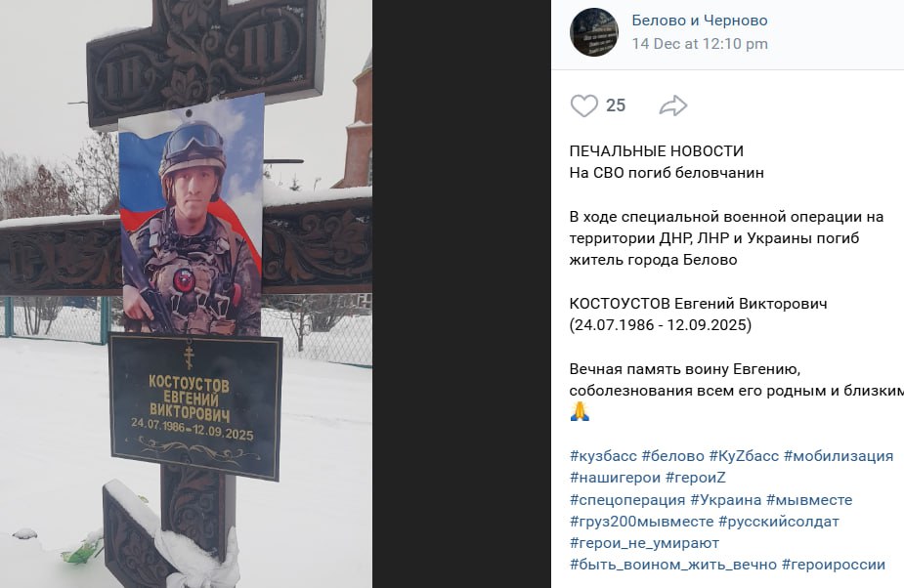
Task: Open the Белово и Черново avatar
Action: pyautogui.click(x=594, y=31)
